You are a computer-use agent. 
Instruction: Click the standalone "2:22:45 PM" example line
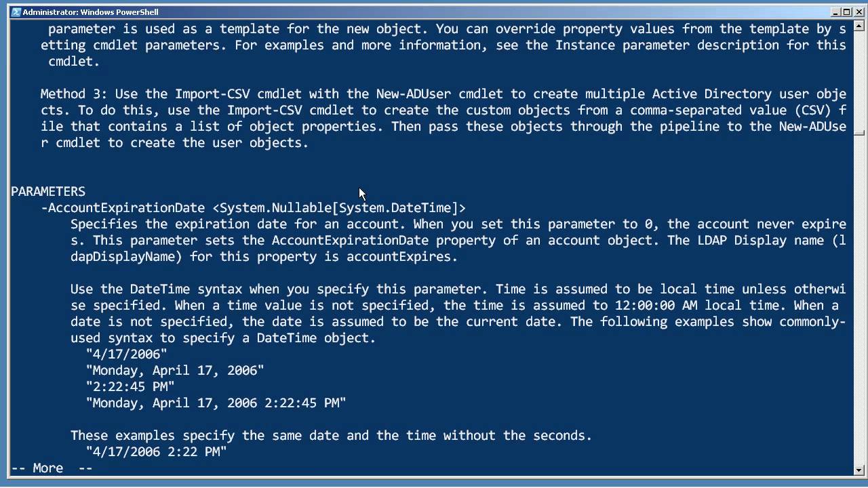coord(130,387)
